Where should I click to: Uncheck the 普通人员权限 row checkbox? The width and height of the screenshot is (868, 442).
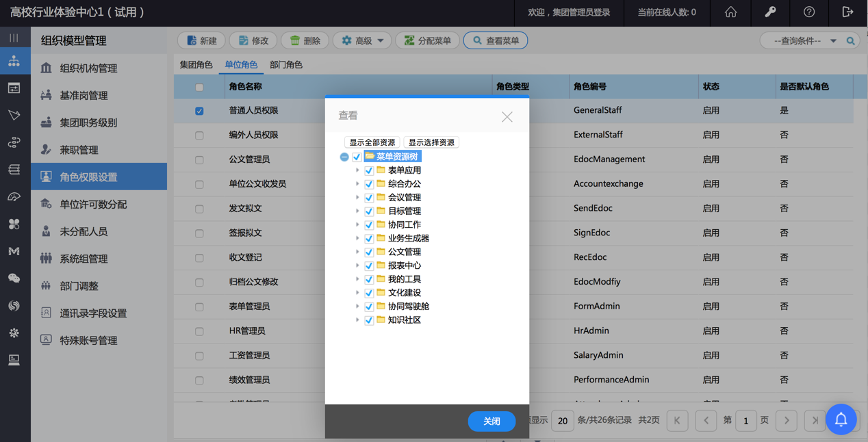[x=199, y=110]
